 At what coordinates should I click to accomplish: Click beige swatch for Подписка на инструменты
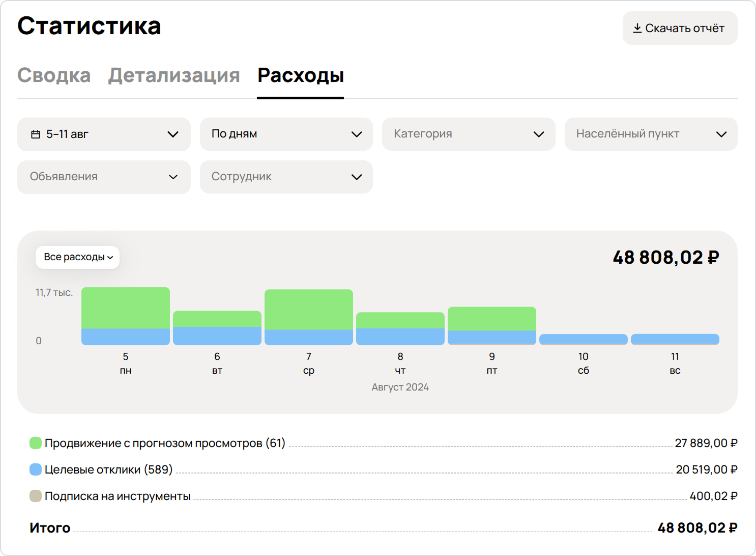(x=36, y=496)
